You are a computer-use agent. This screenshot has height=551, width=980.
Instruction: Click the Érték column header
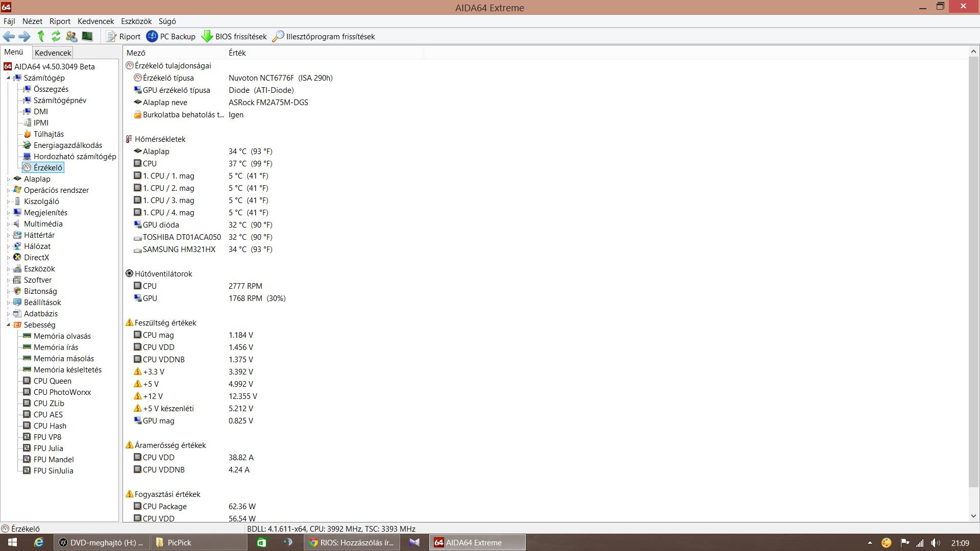324,53
